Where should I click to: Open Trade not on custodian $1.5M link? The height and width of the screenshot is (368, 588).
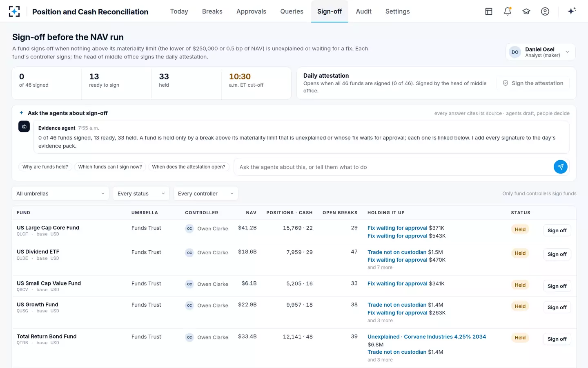397,252
